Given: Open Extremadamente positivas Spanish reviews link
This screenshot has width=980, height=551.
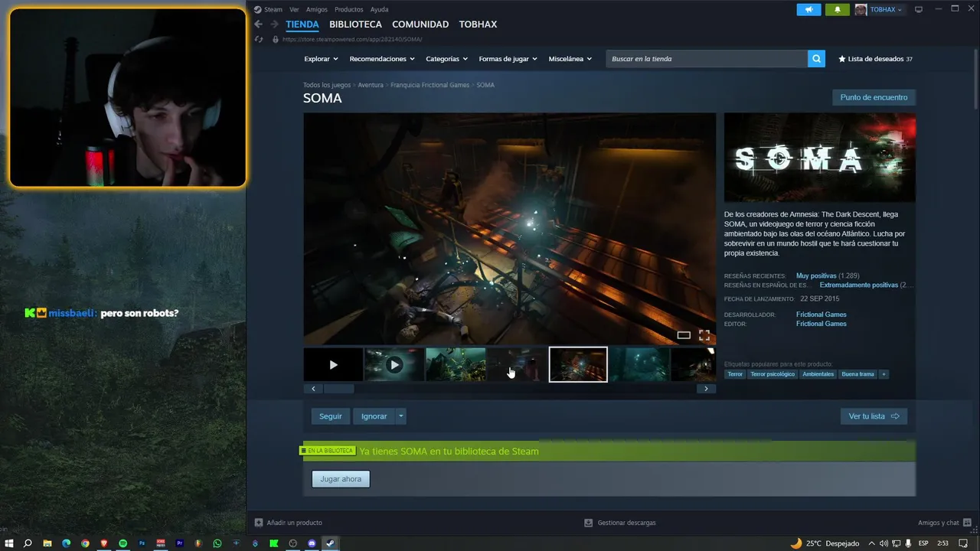Looking at the screenshot, I should coord(858,285).
